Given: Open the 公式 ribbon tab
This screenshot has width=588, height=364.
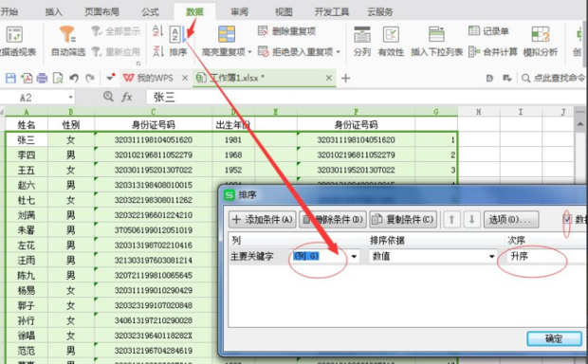Looking at the screenshot, I should pos(150,11).
